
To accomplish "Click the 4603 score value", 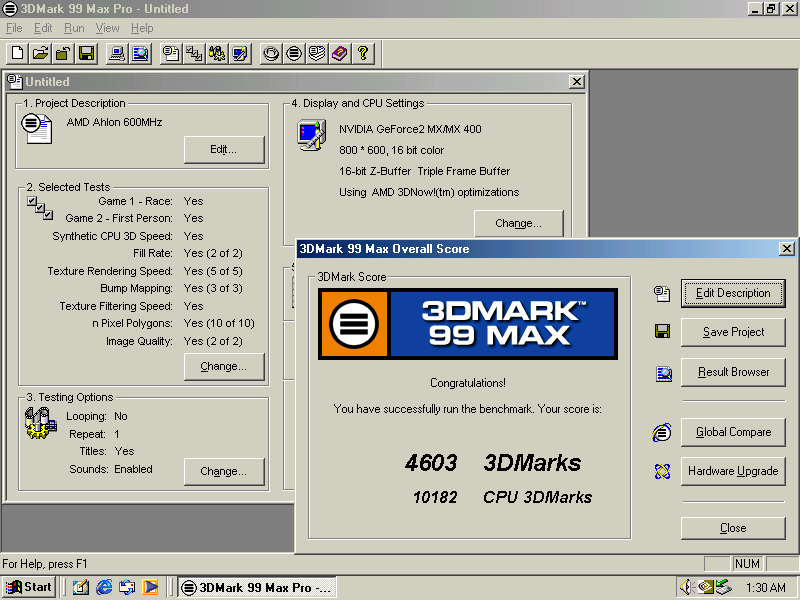I will coord(431,463).
